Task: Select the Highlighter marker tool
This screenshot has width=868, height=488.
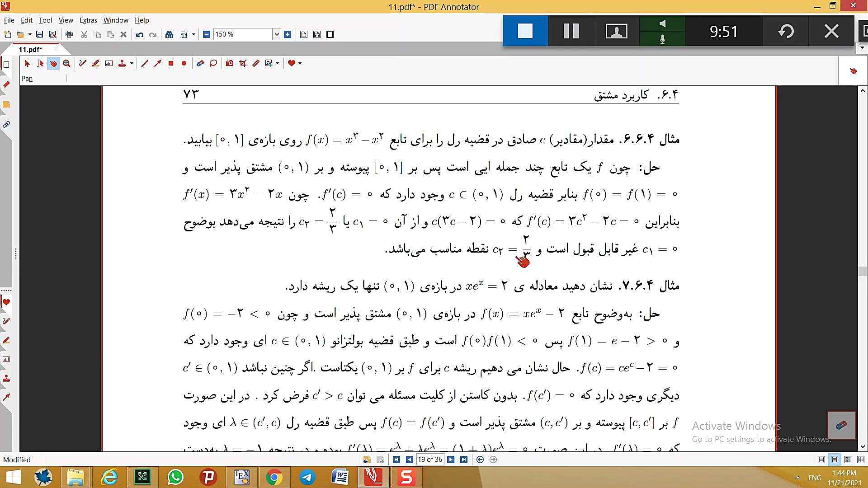Action: pos(95,63)
